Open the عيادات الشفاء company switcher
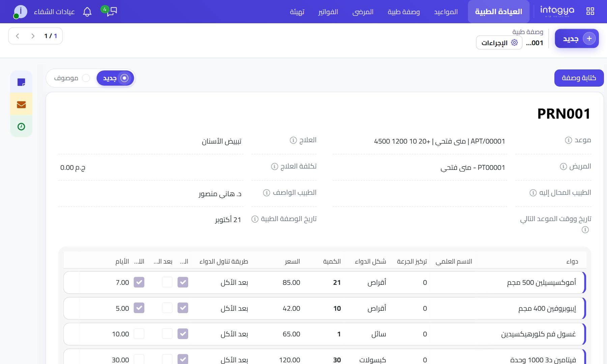This screenshot has width=607, height=364. point(54,12)
